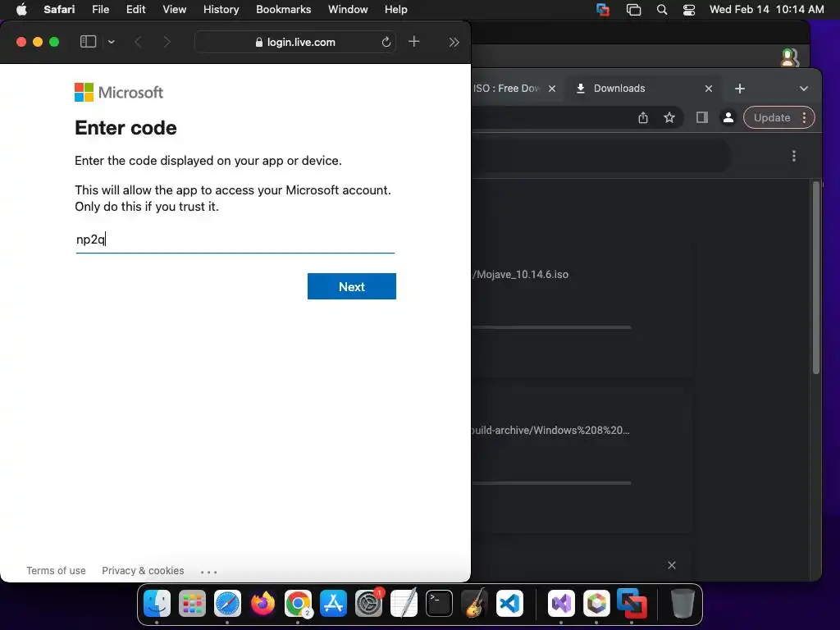Open Chrome profile icon
The width and height of the screenshot is (840, 630).
tap(728, 118)
